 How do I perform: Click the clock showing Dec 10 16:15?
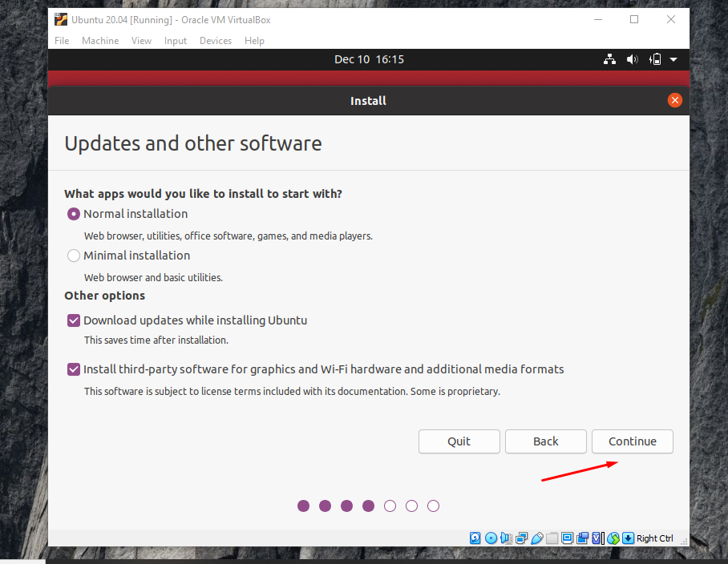click(x=369, y=59)
